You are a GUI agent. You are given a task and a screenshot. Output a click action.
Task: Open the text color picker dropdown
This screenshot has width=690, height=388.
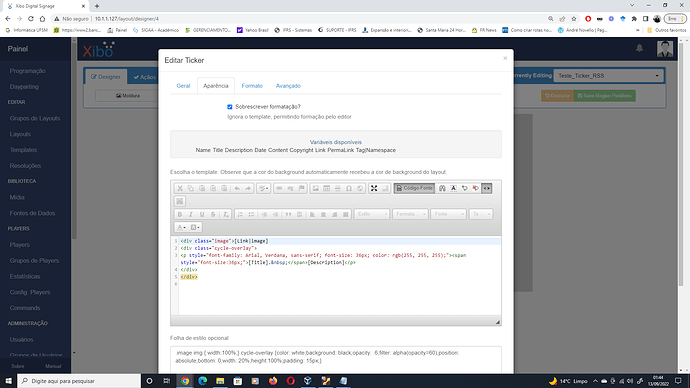pyautogui.click(x=181, y=227)
